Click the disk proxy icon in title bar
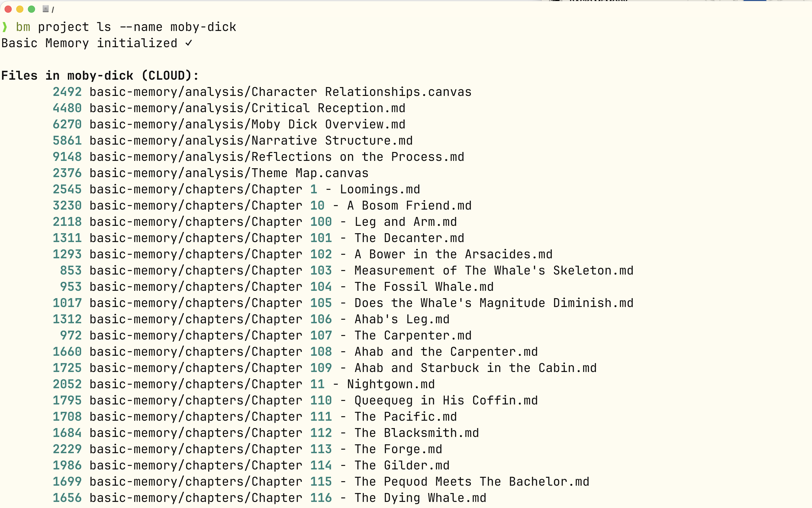This screenshot has width=812, height=508. (x=46, y=9)
